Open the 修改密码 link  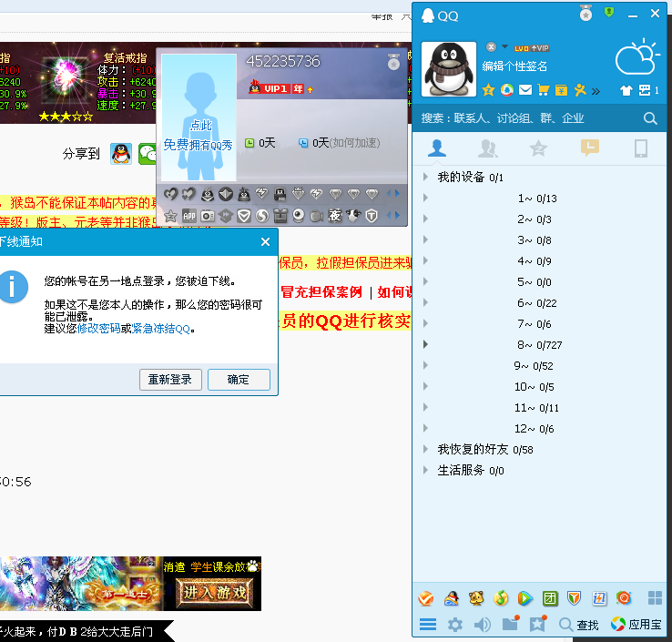pyautogui.click(x=98, y=329)
